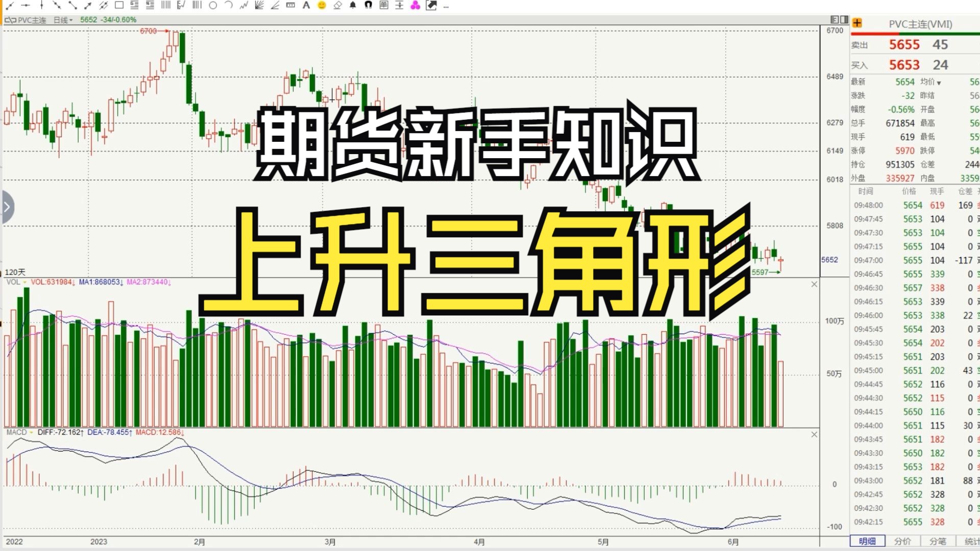Select the rectangle drawing tool
Viewport: 980px width, 551px height.
coord(119,6)
